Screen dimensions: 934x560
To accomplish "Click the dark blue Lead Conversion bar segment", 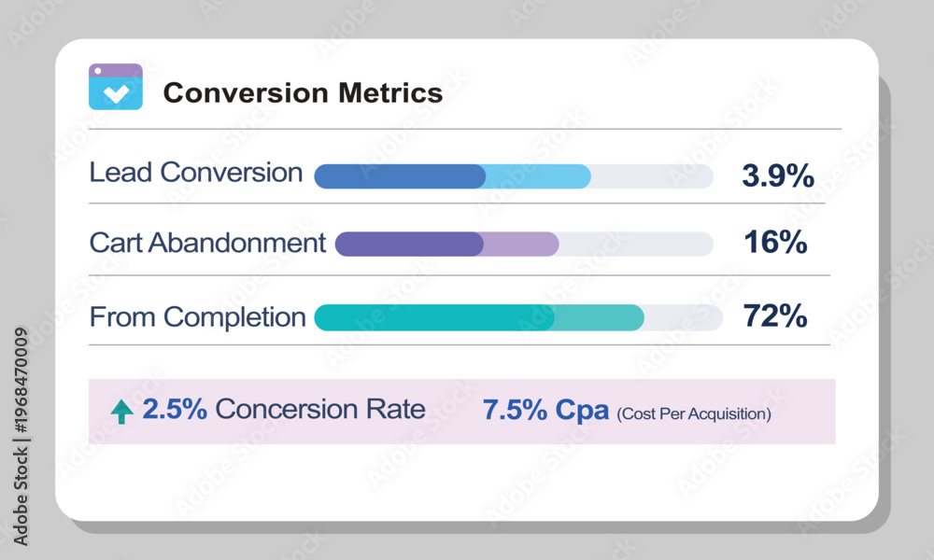I will coord(400,176).
